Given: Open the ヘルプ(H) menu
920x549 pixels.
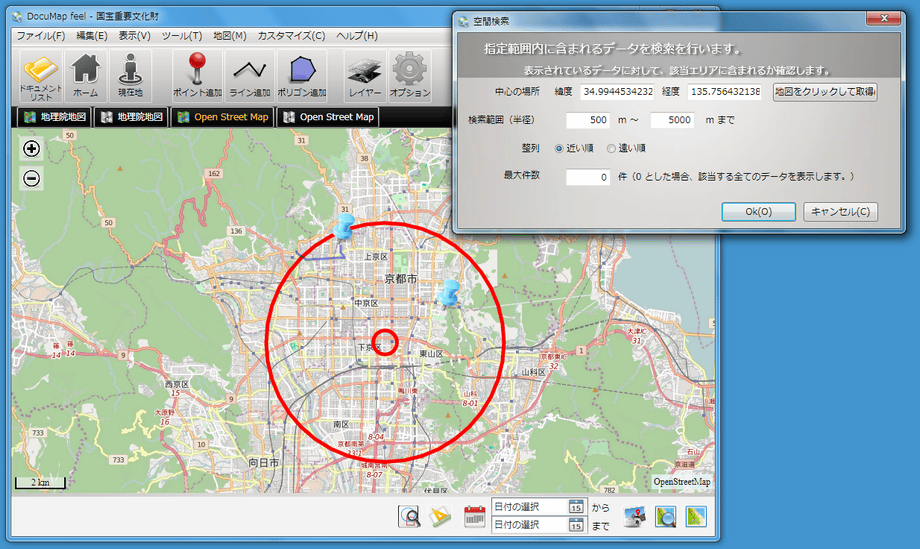Looking at the screenshot, I should tap(357, 36).
